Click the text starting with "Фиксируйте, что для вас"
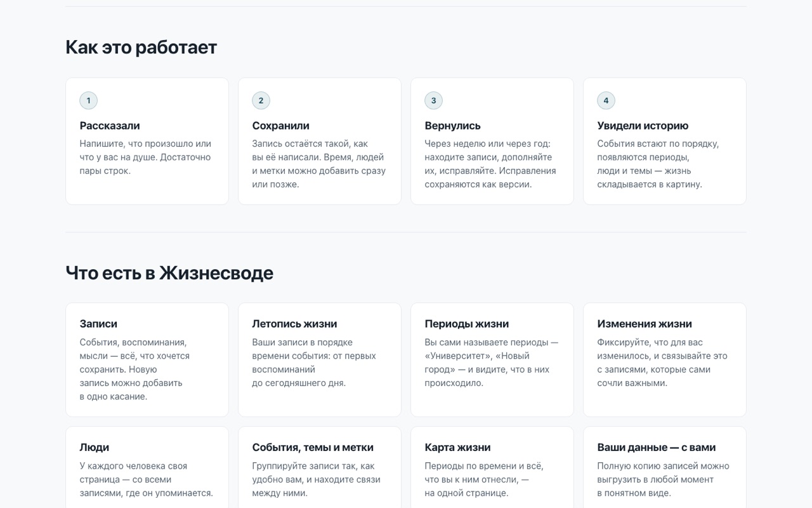812x508 pixels. click(x=662, y=363)
